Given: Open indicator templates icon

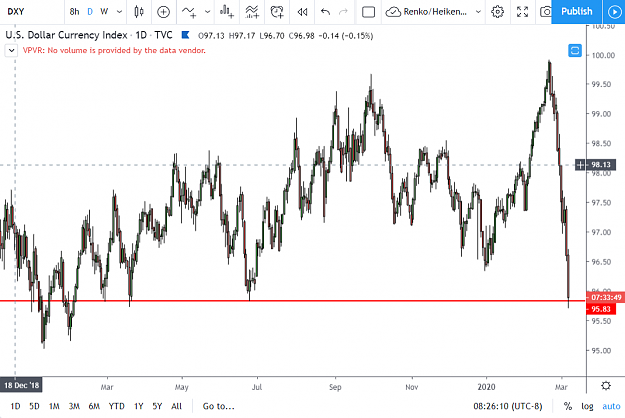Looking at the screenshot, I should coord(252,12).
